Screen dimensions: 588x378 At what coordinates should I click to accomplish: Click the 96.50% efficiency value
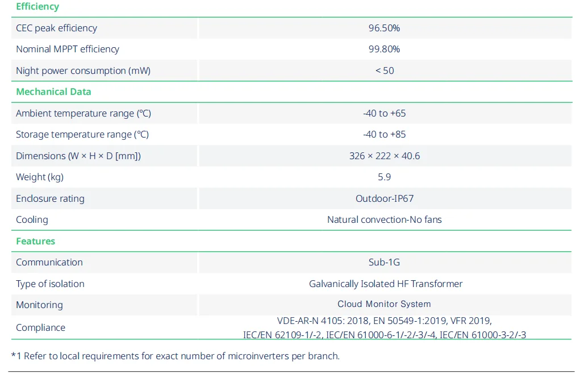tap(384, 28)
